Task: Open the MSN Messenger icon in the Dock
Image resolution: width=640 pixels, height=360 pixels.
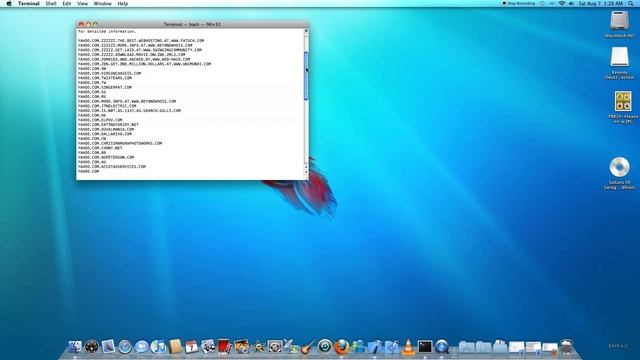Action: [x=358, y=347]
